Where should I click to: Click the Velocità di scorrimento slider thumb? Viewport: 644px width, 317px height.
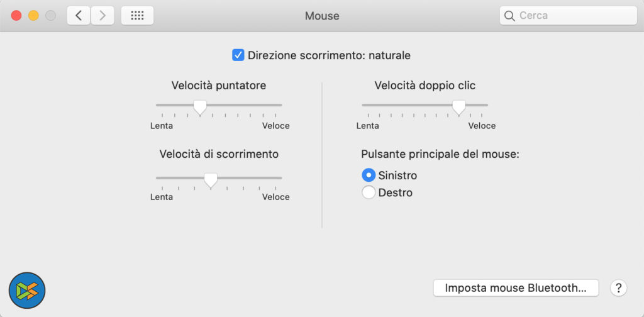[x=211, y=180]
